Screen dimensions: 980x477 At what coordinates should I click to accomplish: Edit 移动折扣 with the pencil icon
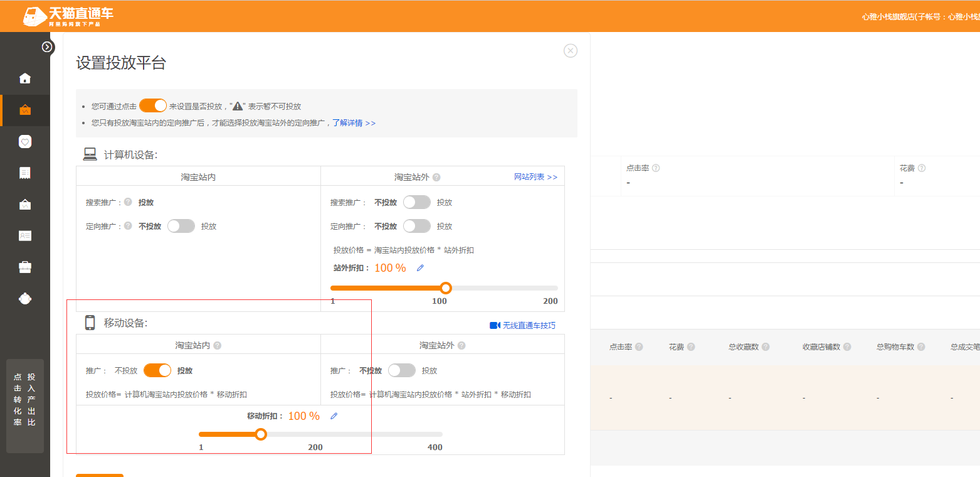click(334, 416)
